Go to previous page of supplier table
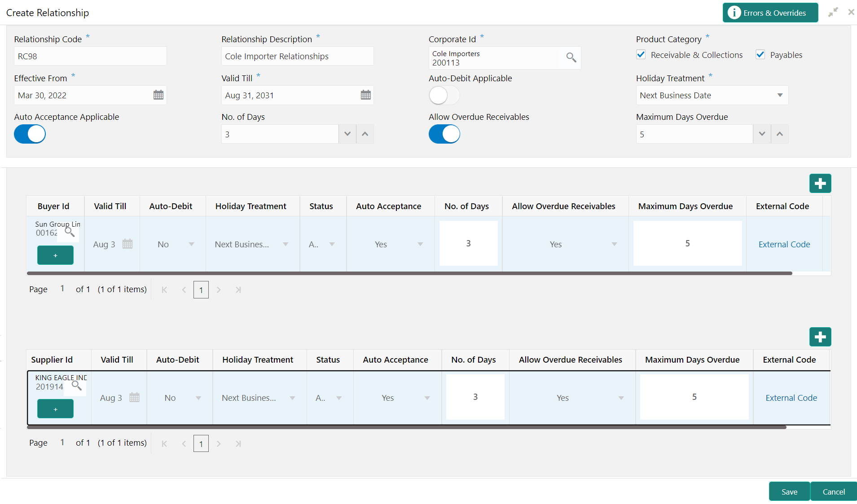Screen dimensions: 857x504 184,443
